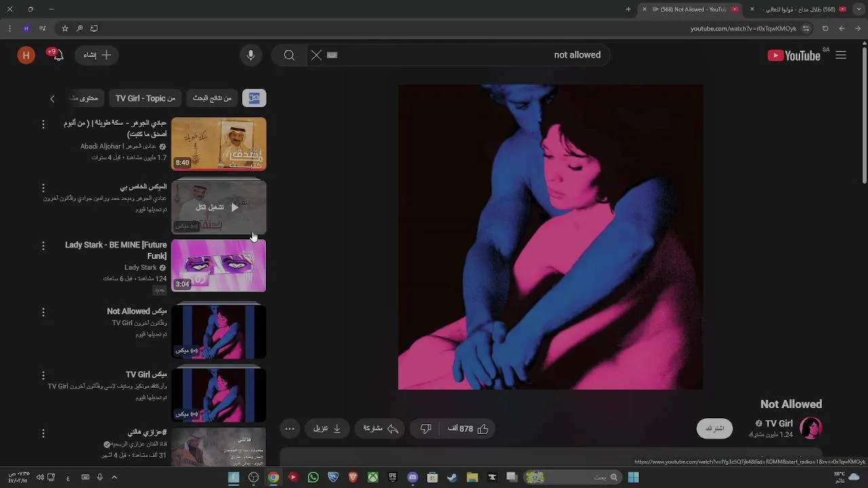The width and height of the screenshot is (868, 488).
Task: Clear the search query with X
Action: [x=316, y=55]
